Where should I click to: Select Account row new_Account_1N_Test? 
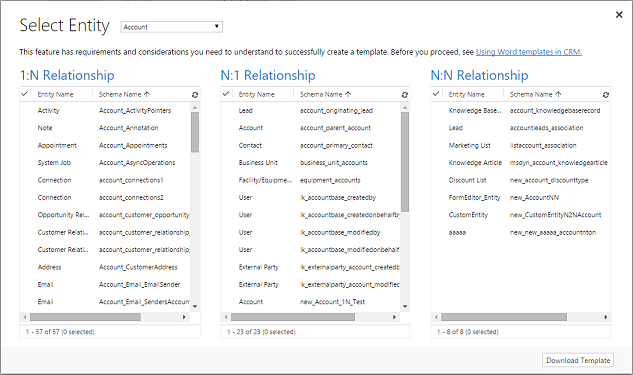[x=311, y=302]
